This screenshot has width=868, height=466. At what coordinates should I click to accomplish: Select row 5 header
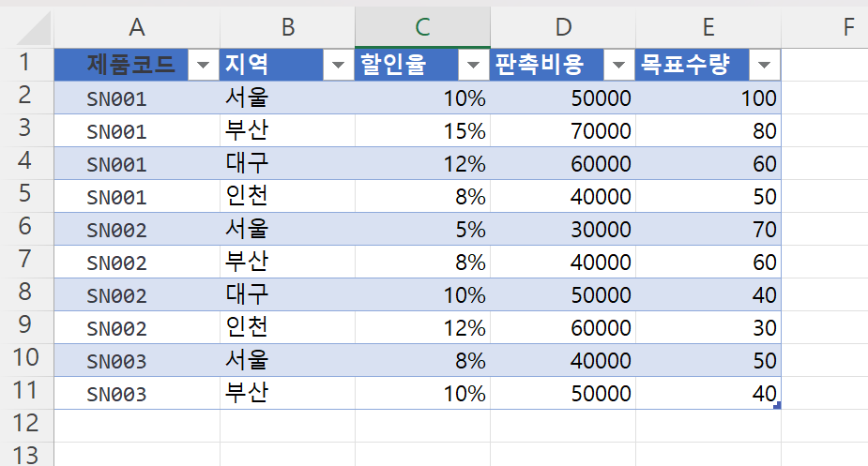[x=25, y=194]
